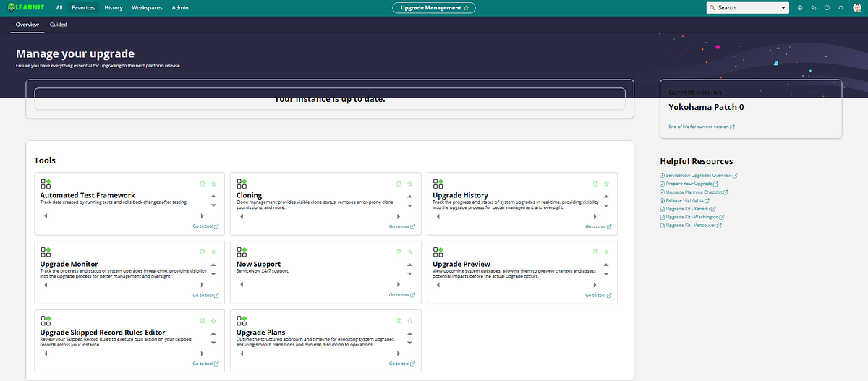Viewport: 868px width, 381px height.
Task: Favorite the Upgrade Monitor tool star
Action: tap(213, 252)
